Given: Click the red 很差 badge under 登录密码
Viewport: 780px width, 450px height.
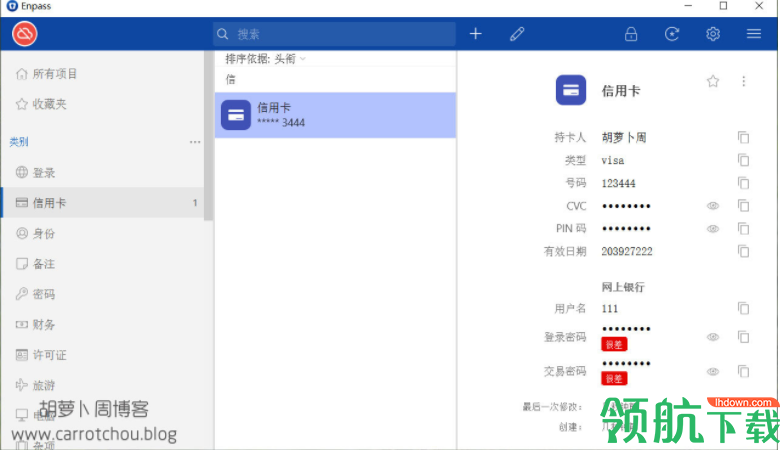Looking at the screenshot, I should coord(614,345).
